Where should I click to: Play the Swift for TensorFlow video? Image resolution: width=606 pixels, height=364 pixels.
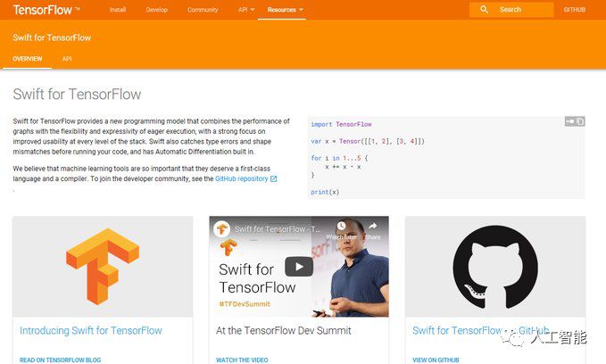pos(299,267)
